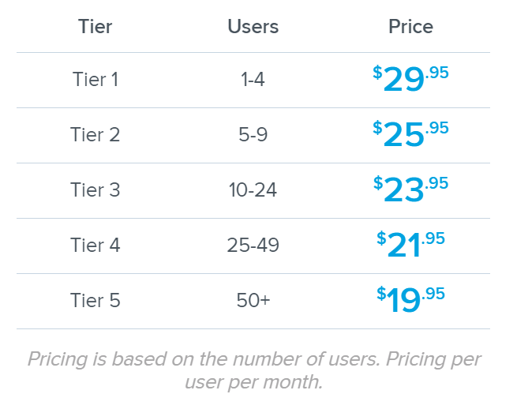
Task: Click the pricing per user footnote
Action: coord(254,370)
